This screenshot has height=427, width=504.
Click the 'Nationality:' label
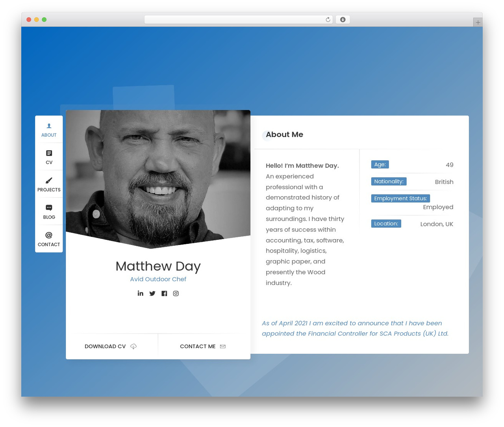point(389,182)
